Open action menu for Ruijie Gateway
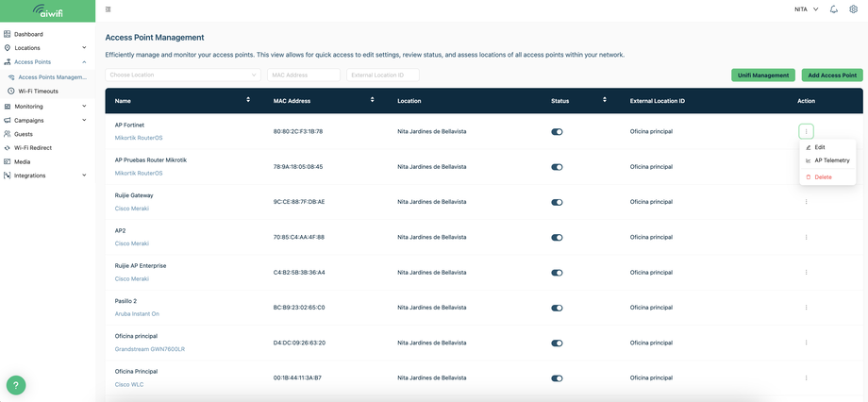 [806, 202]
